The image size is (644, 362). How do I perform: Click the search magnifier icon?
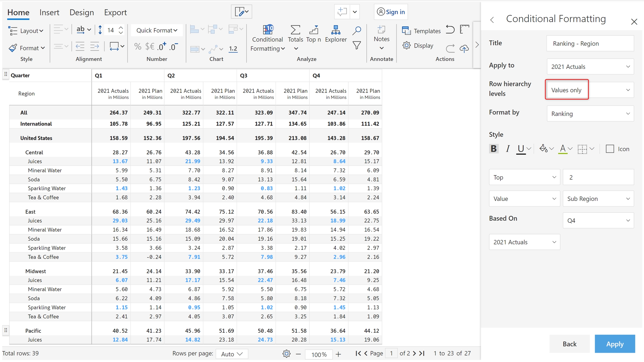[356, 30]
